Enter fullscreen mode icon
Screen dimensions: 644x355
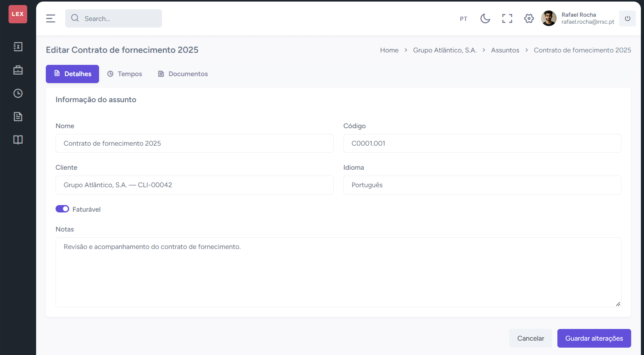tap(507, 18)
